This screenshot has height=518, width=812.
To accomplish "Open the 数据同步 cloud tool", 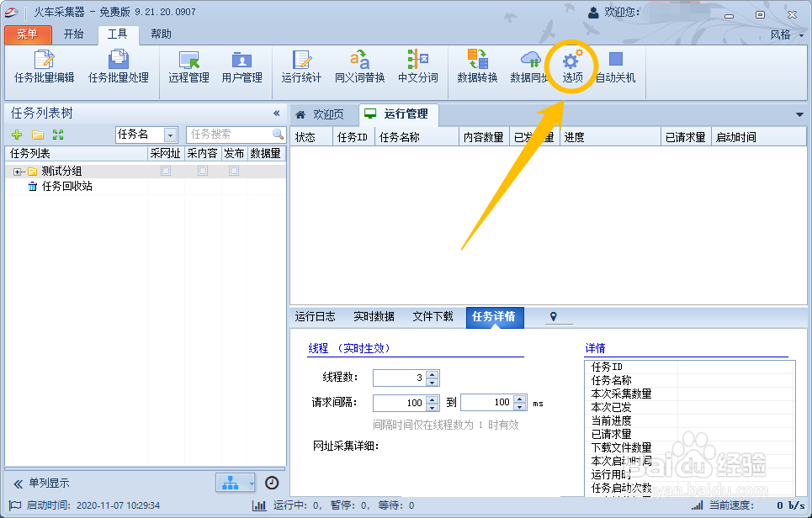I will click(530, 67).
